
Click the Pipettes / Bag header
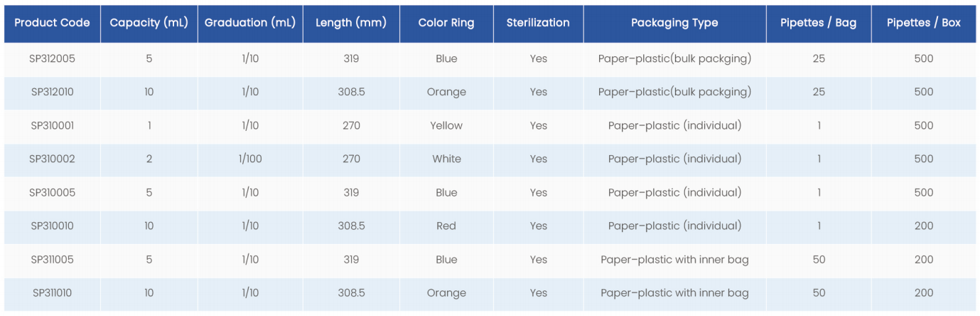click(x=819, y=23)
